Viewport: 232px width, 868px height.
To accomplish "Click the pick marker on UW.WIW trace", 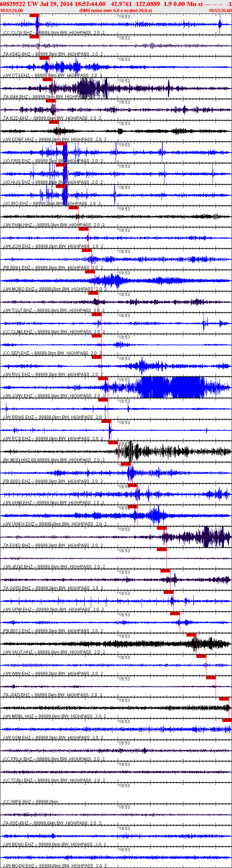I will click(201, 656).
